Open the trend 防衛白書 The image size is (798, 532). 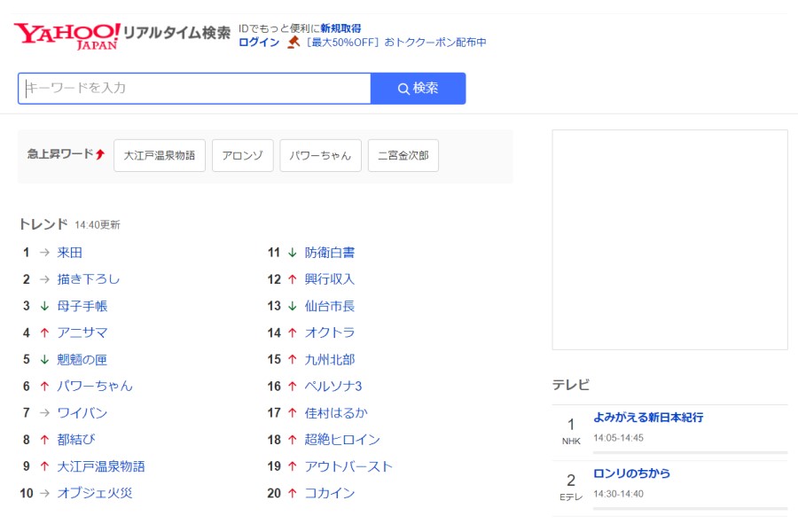click(x=330, y=253)
